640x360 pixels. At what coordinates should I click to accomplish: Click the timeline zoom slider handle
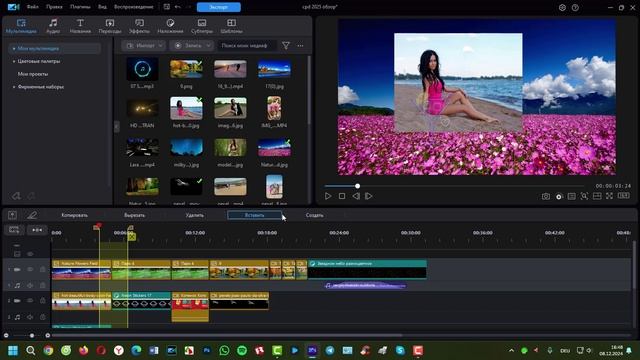32,336
